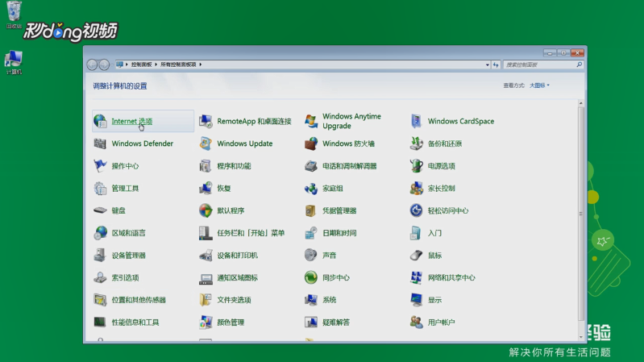This screenshot has height=362, width=644.
Task: Click the 索引选项 link
Action: pyautogui.click(x=125, y=277)
